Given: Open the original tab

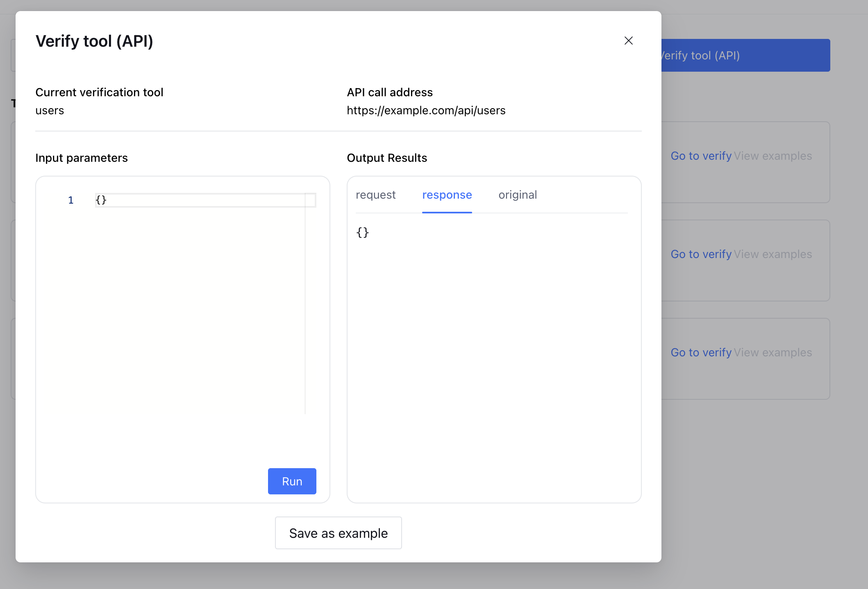Looking at the screenshot, I should [x=517, y=195].
